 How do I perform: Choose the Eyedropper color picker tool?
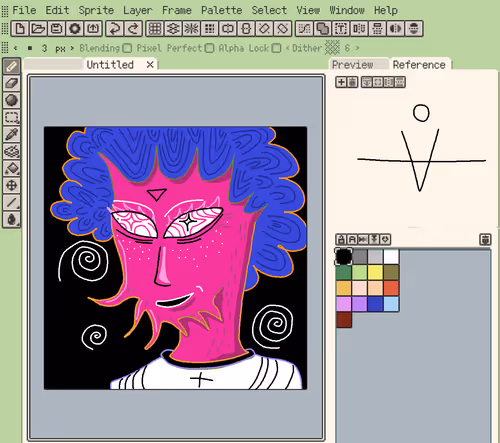pos(11,134)
